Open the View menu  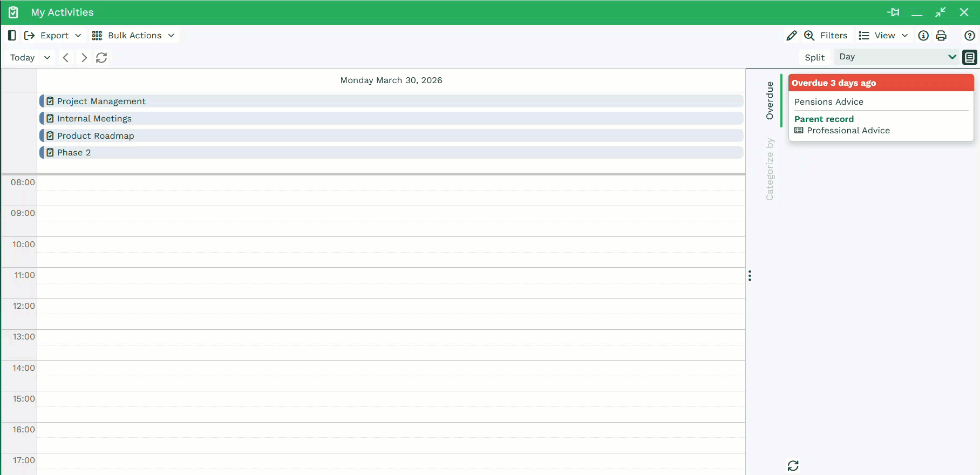pyautogui.click(x=883, y=36)
